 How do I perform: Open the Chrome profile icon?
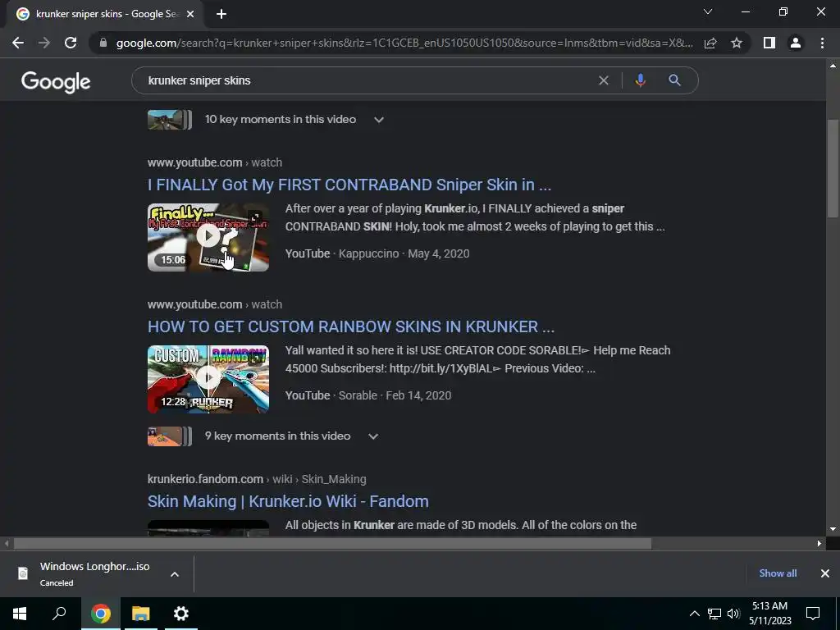click(x=796, y=43)
